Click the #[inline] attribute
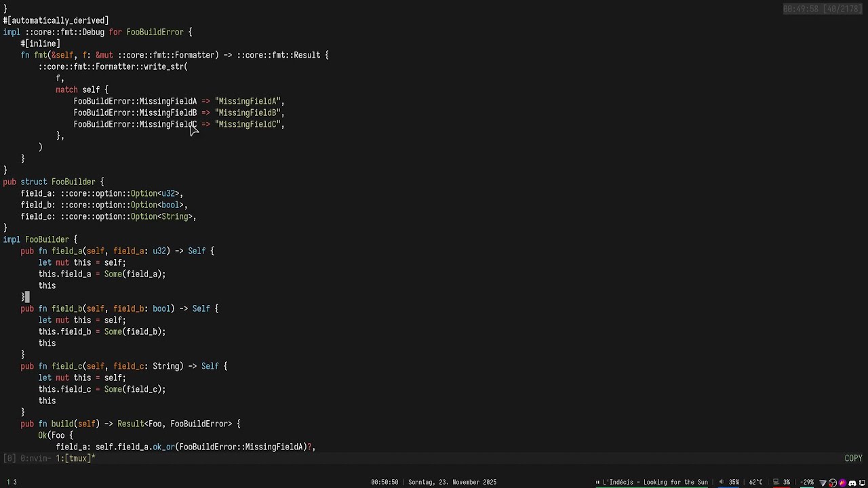 (40, 43)
